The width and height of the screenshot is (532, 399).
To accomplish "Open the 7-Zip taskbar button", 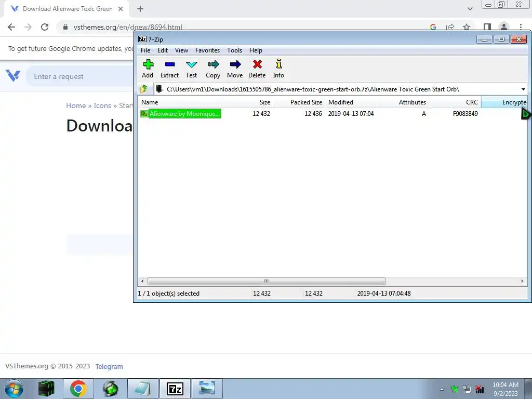I will (175, 389).
